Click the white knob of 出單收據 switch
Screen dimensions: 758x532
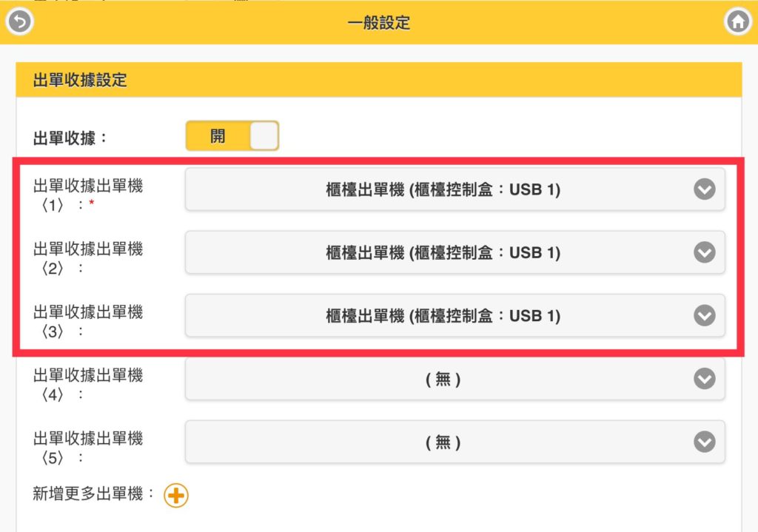coord(264,136)
